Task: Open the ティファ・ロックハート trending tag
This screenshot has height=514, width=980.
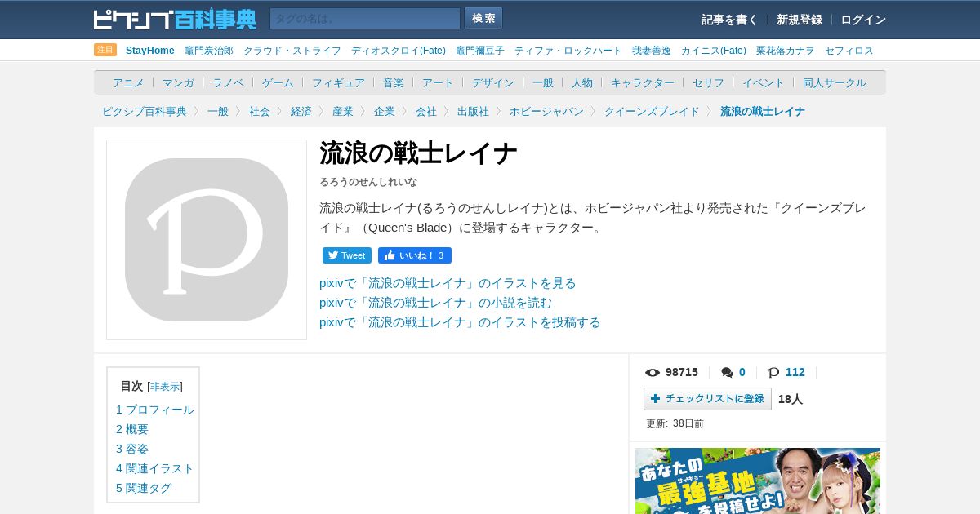Action: pos(568,51)
